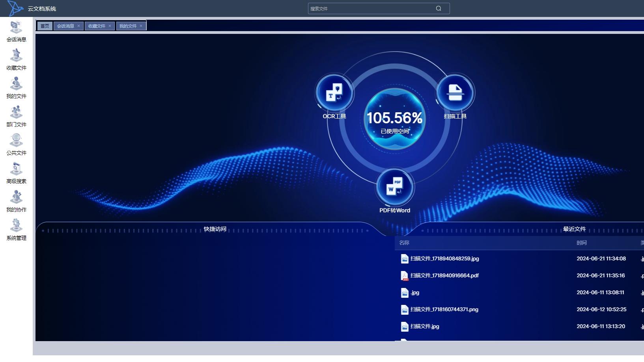Click the search magnifier icon
The height and width of the screenshot is (362, 644).
coord(439,9)
